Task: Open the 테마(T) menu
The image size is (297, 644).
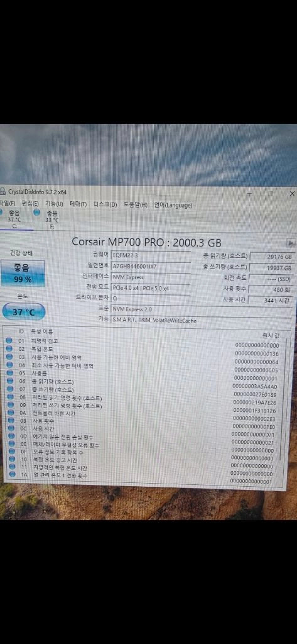Action: 78,204
